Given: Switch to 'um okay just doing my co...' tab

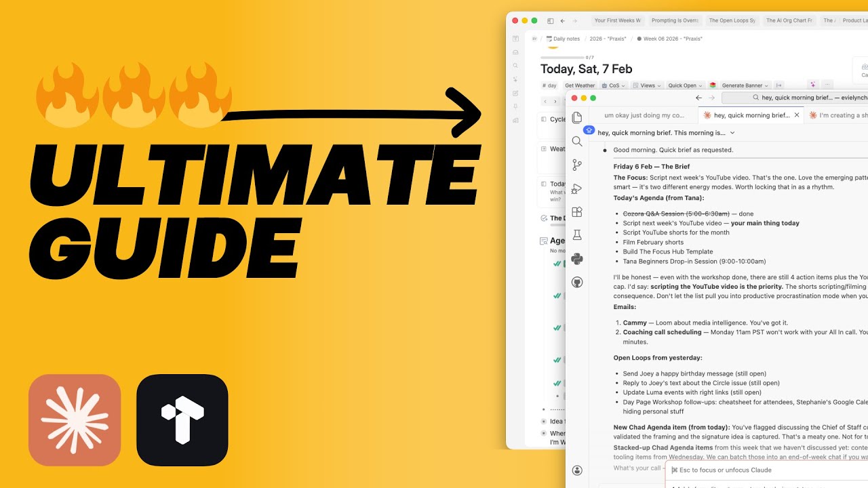Looking at the screenshot, I should point(644,115).
